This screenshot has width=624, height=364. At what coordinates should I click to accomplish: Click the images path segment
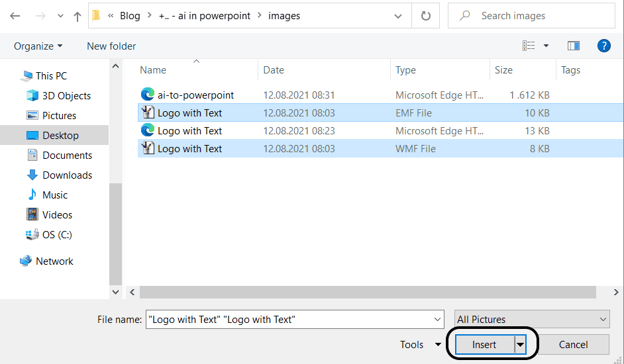(x=284, y=16)
